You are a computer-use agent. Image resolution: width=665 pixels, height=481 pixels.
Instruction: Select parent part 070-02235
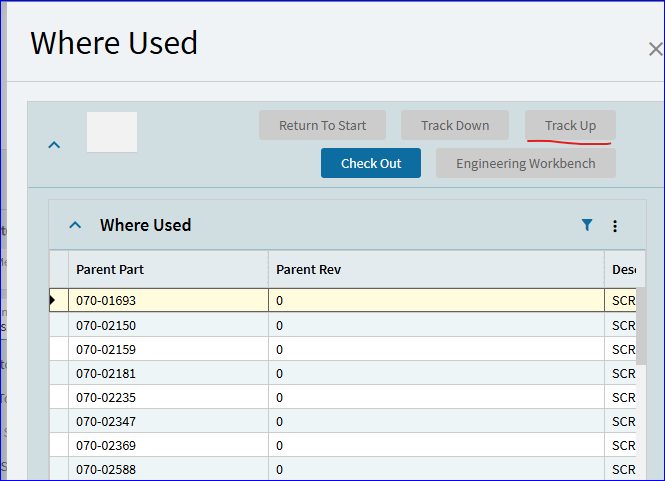pyautogui.click(x=168, y=397)
